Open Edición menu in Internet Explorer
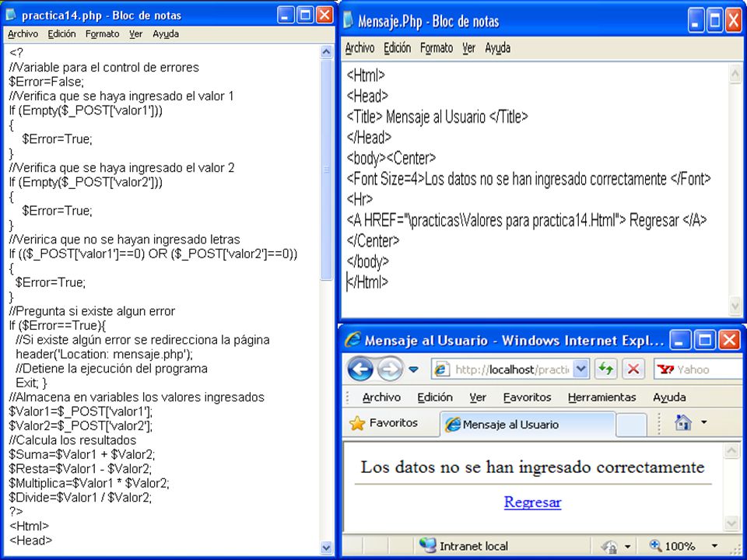 coord(434,397)
